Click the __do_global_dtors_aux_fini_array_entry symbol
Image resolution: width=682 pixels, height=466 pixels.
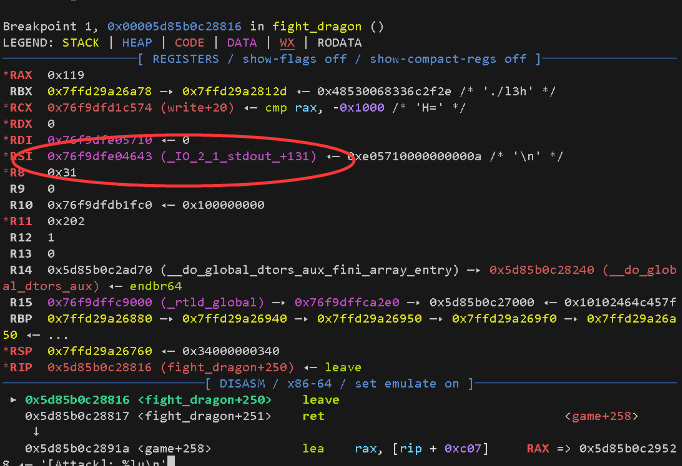(x=310, y=270)
